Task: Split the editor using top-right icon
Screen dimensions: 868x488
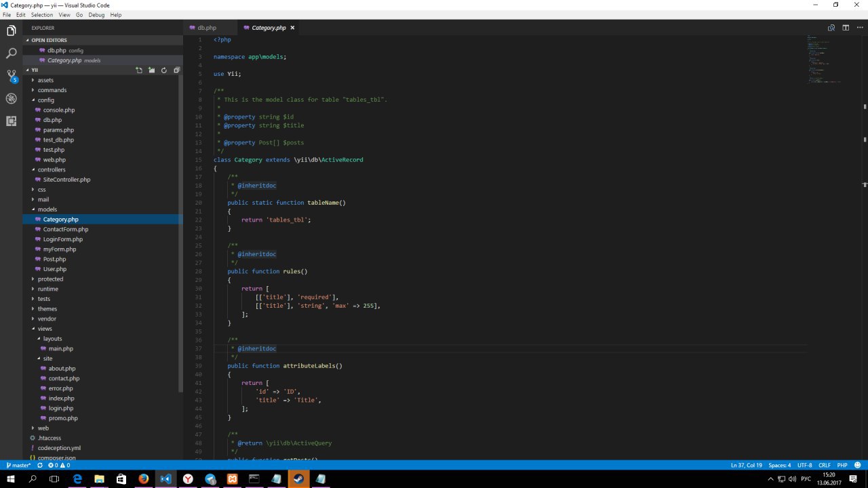Action: tap(846, 28)
